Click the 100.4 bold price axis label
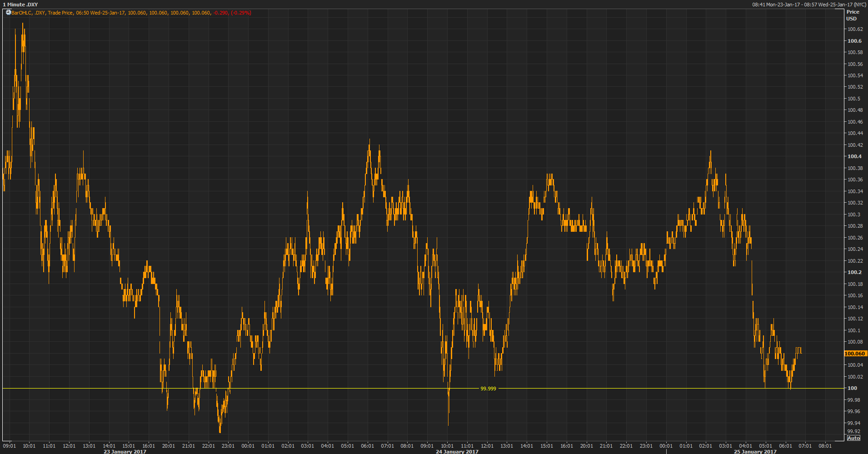868x454 pixels. [x=854, y=156]
